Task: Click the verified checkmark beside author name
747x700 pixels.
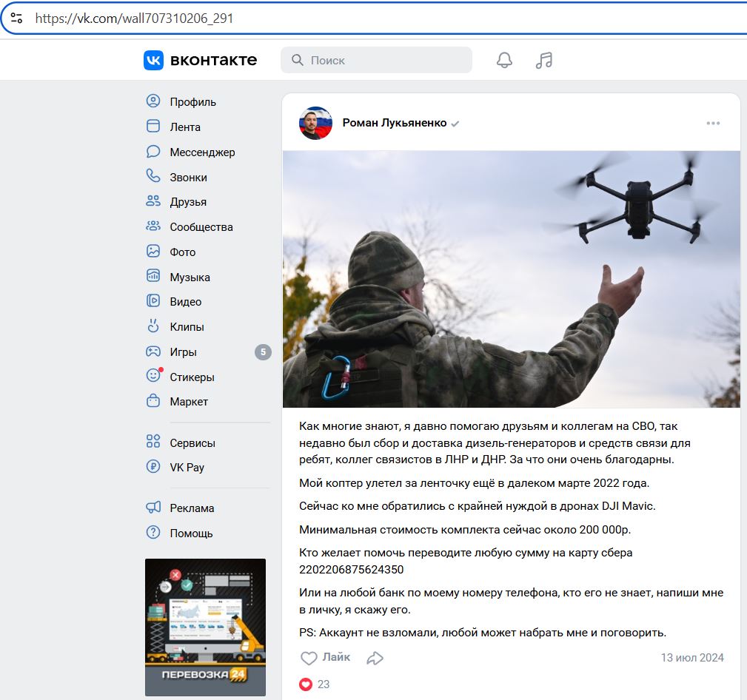Action: pos(455,124)
